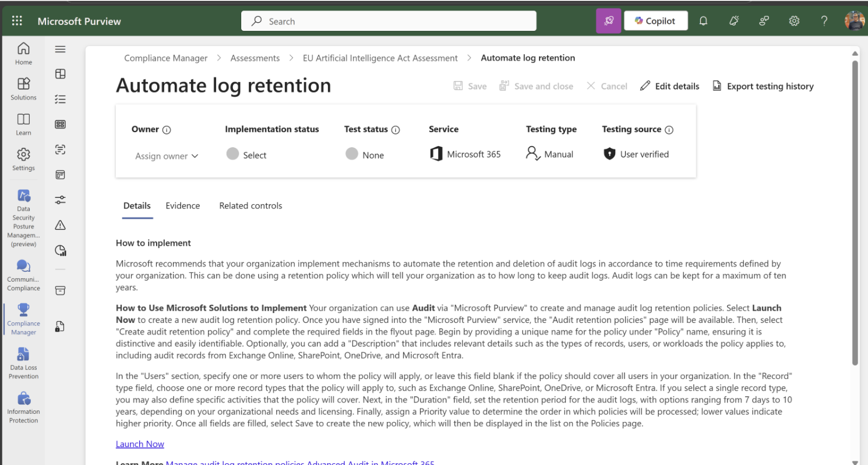Click the Microsoft 365 service value
This screenshot has width=868, height=465.
click(x=465, y=154)
